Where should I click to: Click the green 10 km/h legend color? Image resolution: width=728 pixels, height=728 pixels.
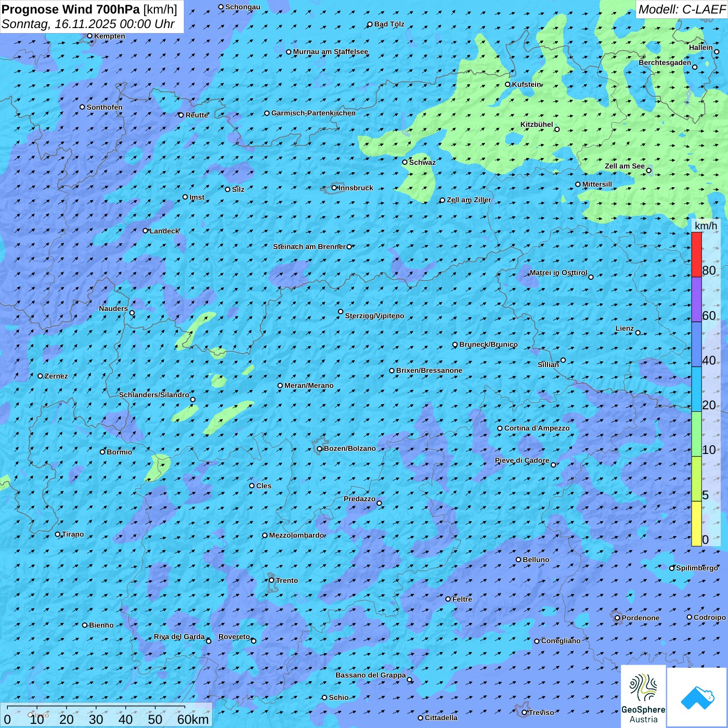pos(696,434)
